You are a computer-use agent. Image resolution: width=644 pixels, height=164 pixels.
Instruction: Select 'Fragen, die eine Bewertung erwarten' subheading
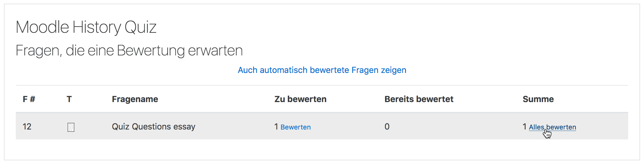(129, 51)
